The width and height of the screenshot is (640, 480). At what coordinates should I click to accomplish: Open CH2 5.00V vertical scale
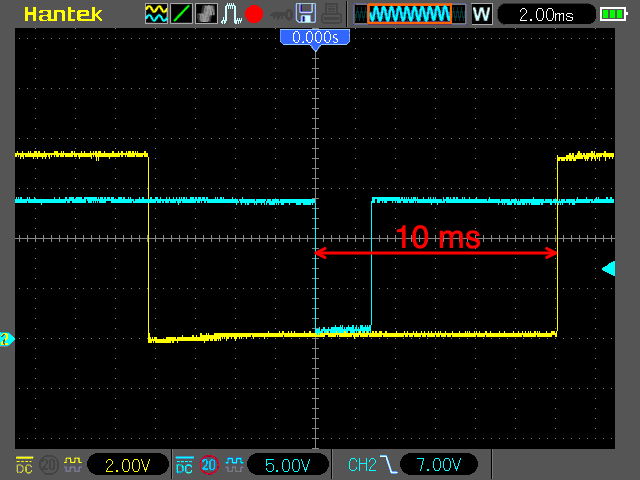[287, 464]
